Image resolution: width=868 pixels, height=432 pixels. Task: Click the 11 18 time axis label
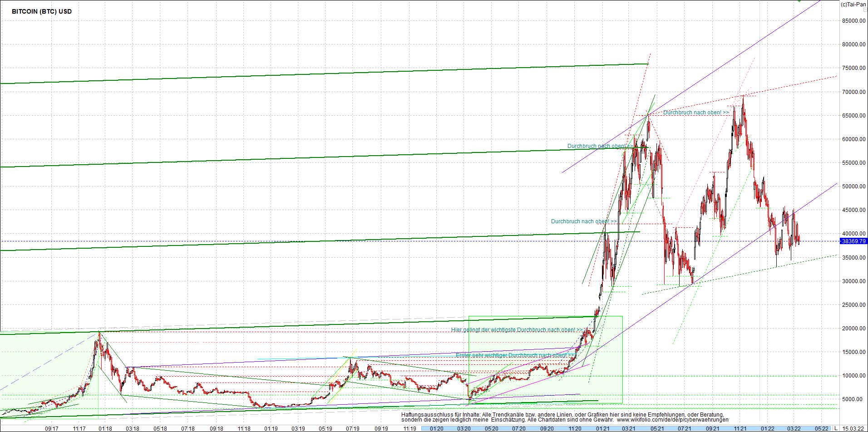tap(244, 428)
